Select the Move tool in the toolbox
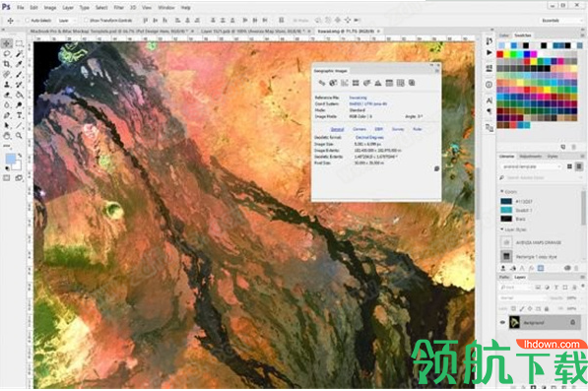This screenshot has height=391, width=588. click(7, 43)
